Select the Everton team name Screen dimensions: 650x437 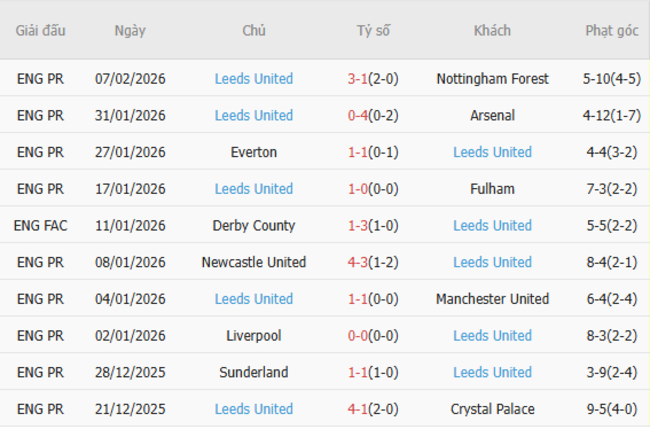tap(253, 152)
